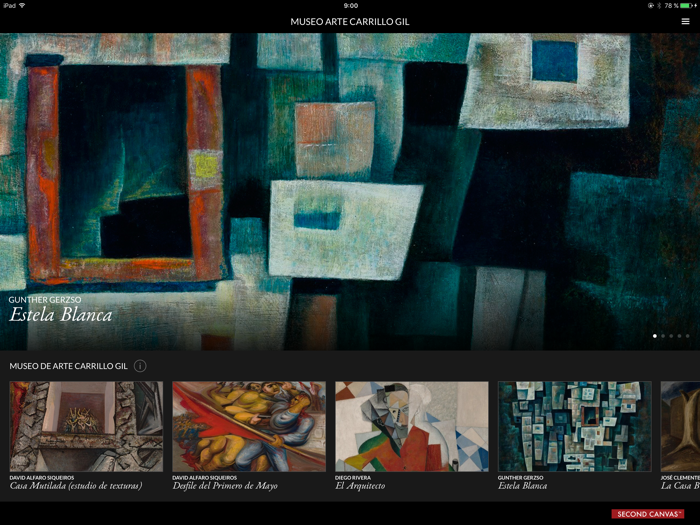The width and height of the screenshot is (700, 525).
Task: Open Casa Mutilada artwork thumbnail
Action: click(x=86, y=426)
